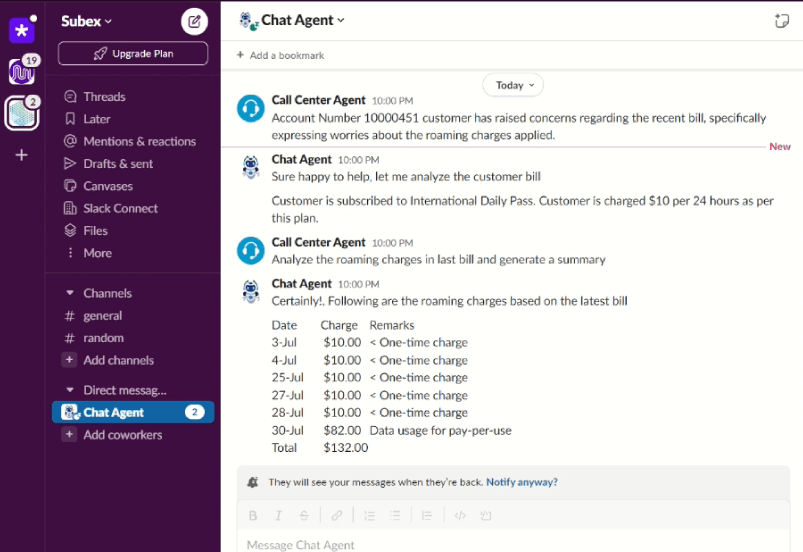Click the code formatting icon
The width and height of the screenshot is (803, 552).
(460, 516)
